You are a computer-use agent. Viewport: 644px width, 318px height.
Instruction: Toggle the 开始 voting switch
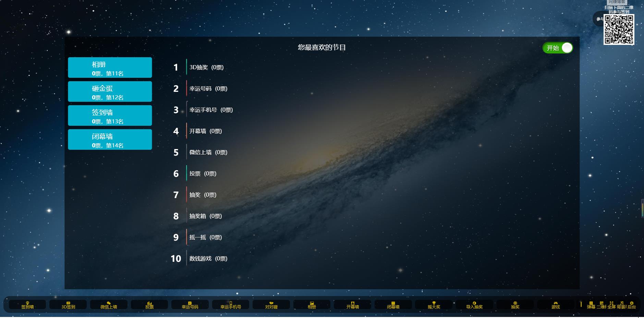coord(558,48)
